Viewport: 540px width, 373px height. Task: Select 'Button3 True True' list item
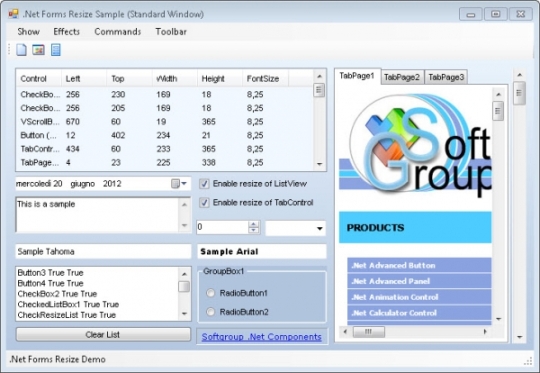(97, 273)
